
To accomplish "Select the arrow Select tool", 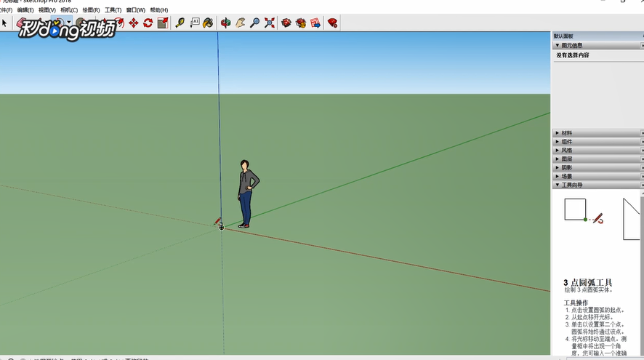I will [x=4, y=23].
